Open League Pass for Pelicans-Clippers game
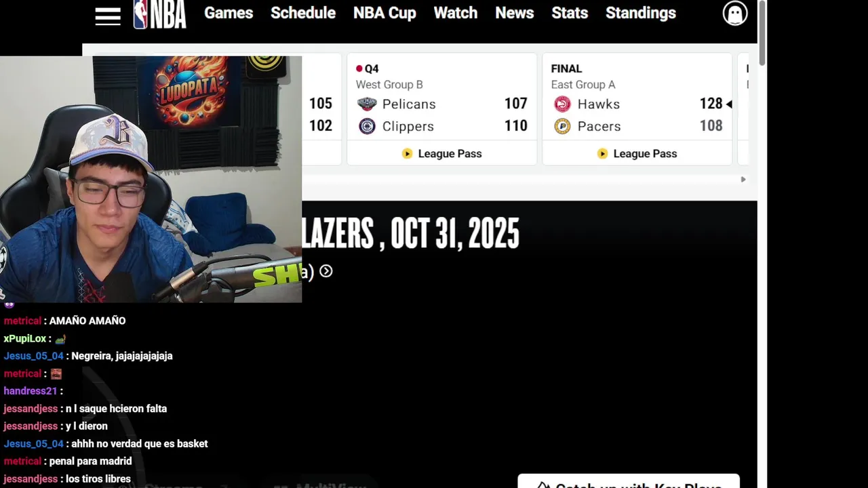The image size is (868, 488). click(442, 154)
